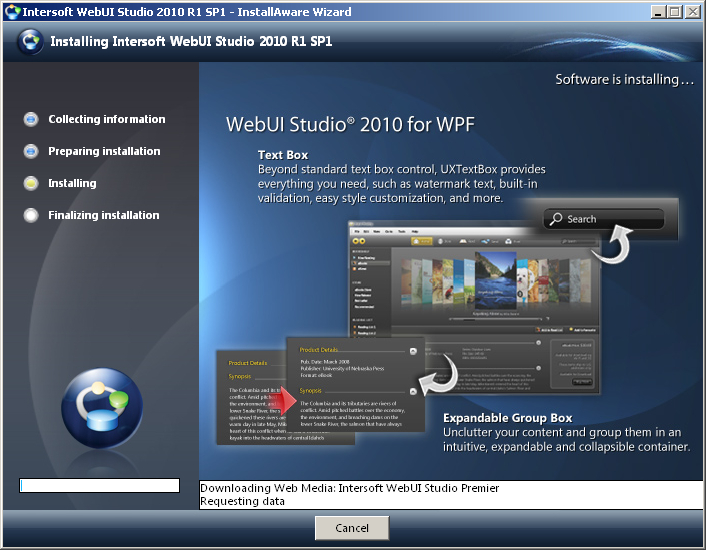Select the Preparing installation step bullet
The height and width of the screenshot is (550, 706).
click(31, 151)
